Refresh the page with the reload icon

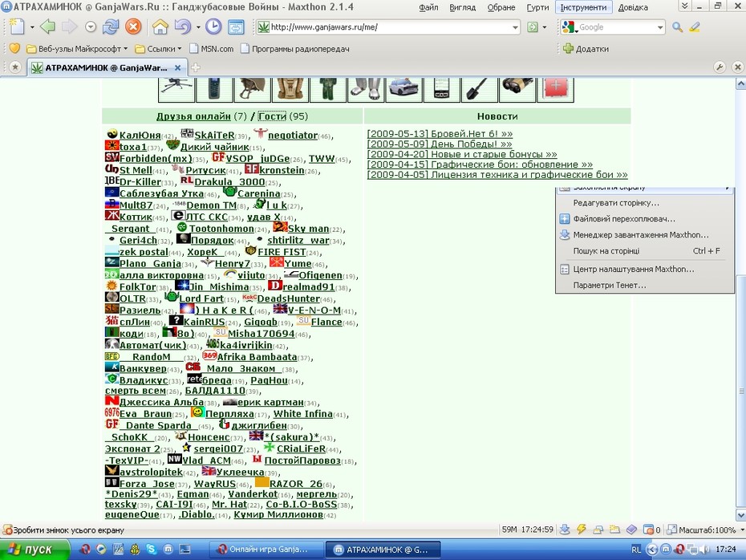(x=111, y=26)
